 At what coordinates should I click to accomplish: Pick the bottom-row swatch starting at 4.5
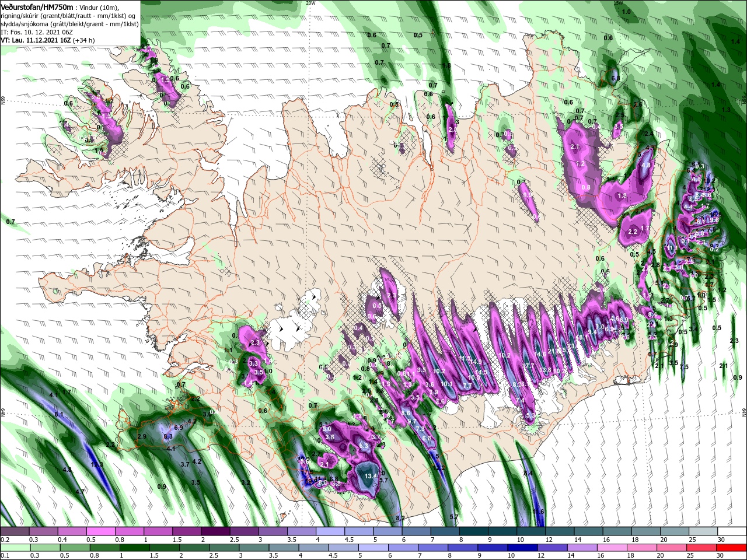343,548
